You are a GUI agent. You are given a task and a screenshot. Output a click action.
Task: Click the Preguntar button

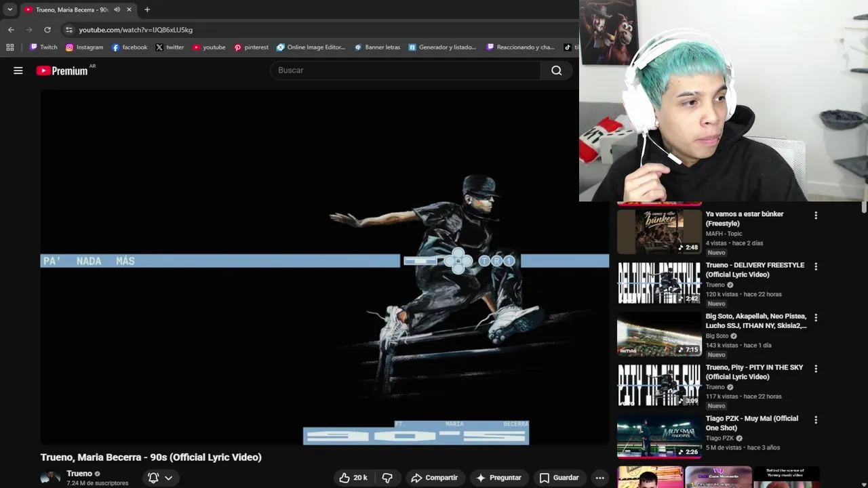(498, 478)
